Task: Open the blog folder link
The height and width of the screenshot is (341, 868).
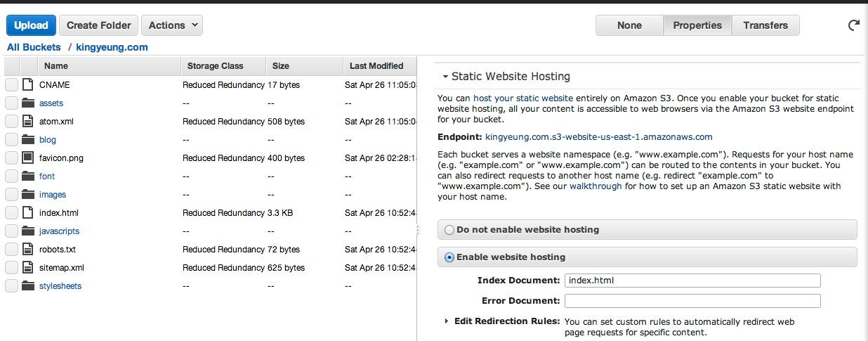Action: click(x=48, y=140)
